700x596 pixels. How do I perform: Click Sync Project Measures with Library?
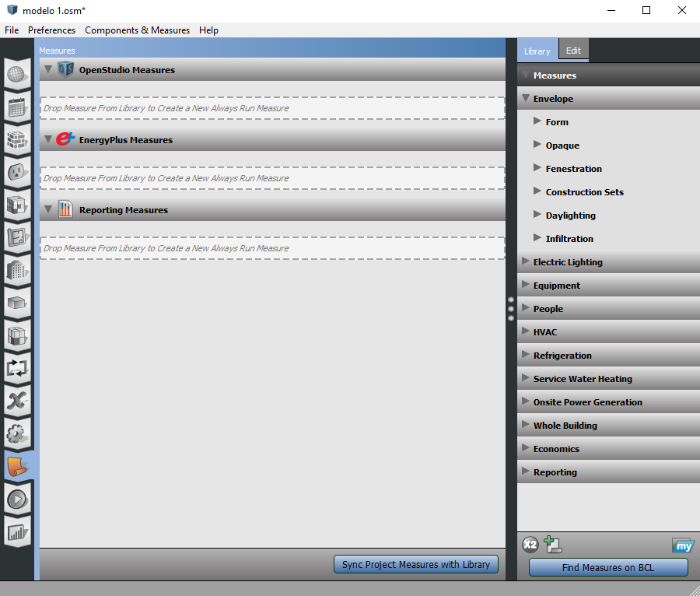click(x=415, y=565)
